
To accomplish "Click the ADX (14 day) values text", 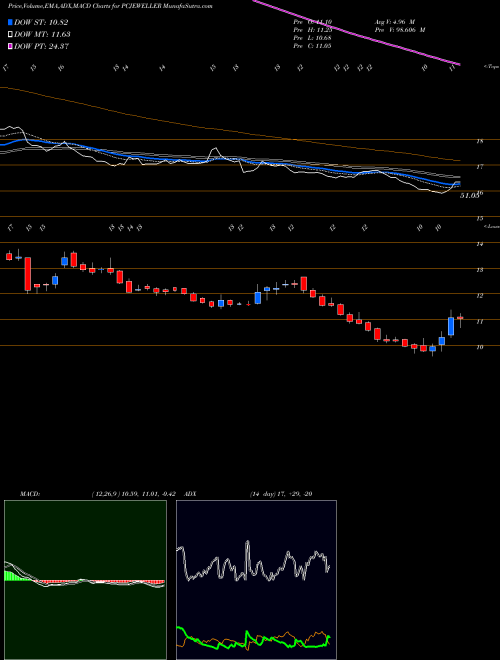I will (280, 494).
